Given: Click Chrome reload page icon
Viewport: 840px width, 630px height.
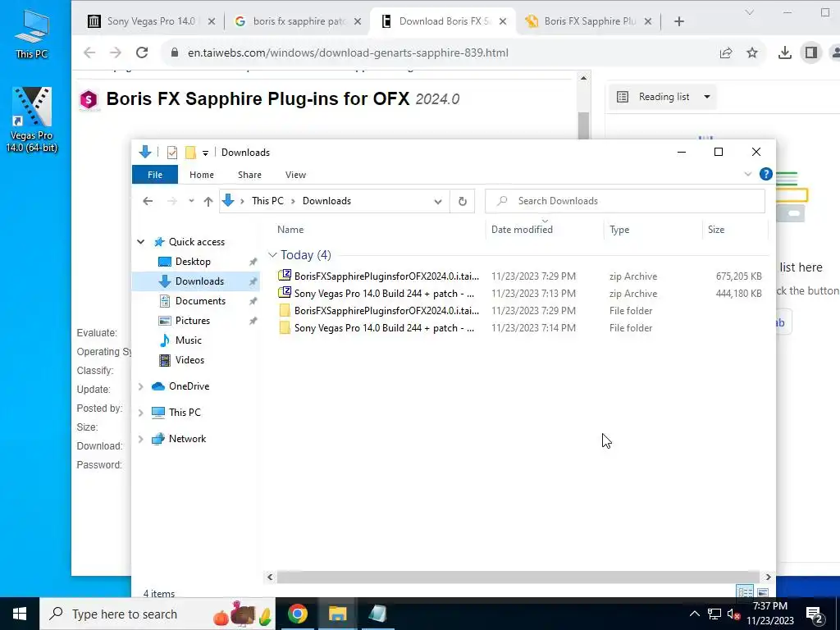Looking at the screenshot, I should 142,52.
